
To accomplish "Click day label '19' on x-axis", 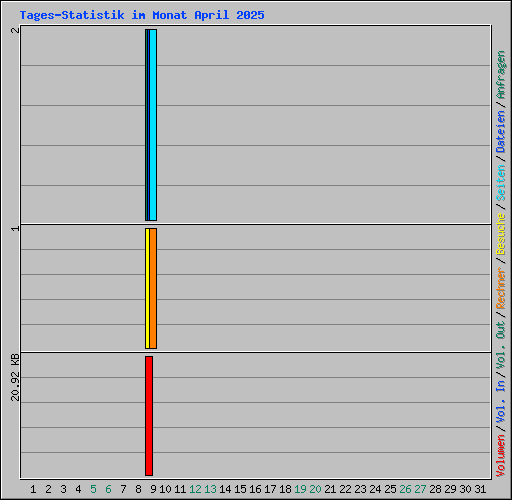I will tap(300, 489).
